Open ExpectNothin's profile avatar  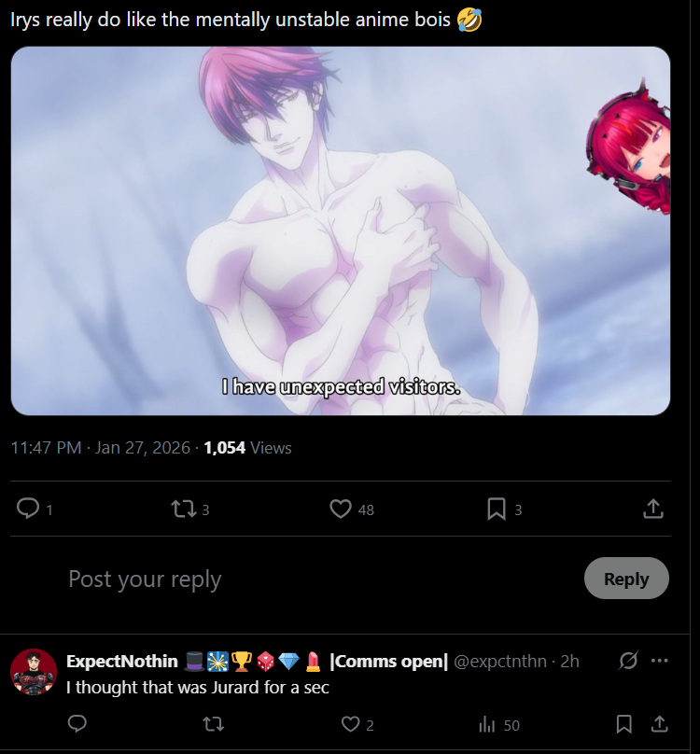pos(34,672)
